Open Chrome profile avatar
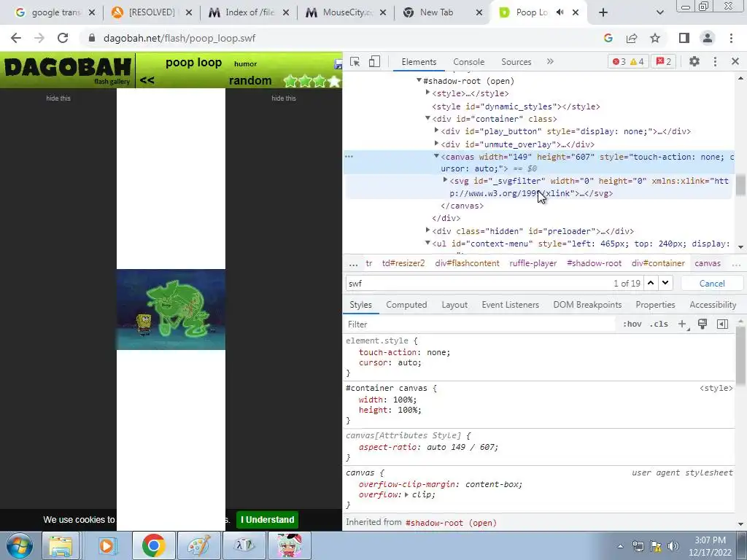 [x=708, y=38]
